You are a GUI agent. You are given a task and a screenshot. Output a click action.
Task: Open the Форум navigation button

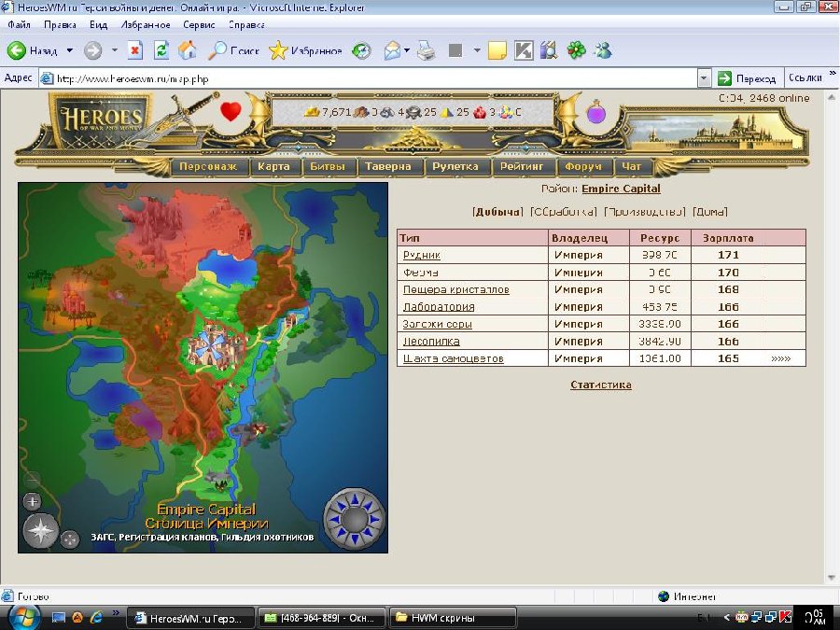pos(582,167)
